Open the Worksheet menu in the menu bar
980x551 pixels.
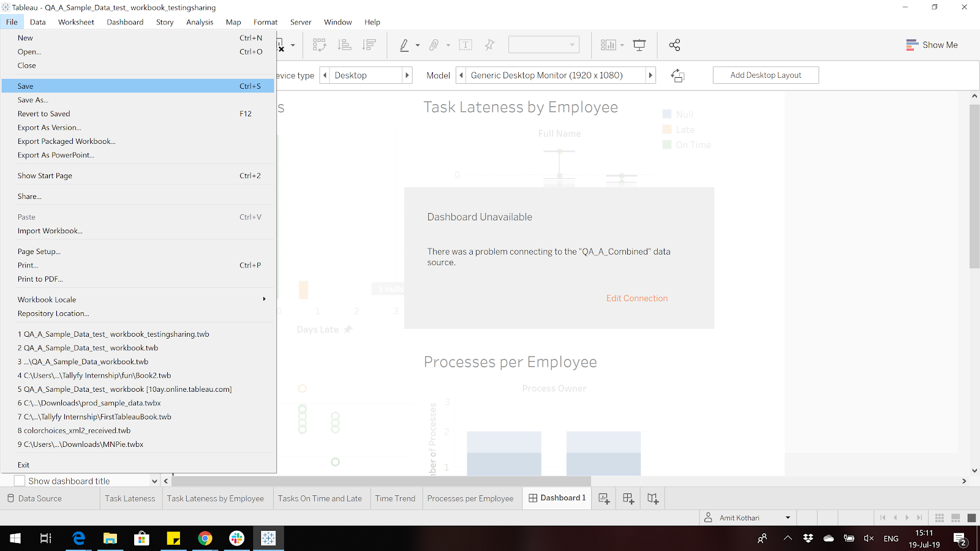click(76, 22)
